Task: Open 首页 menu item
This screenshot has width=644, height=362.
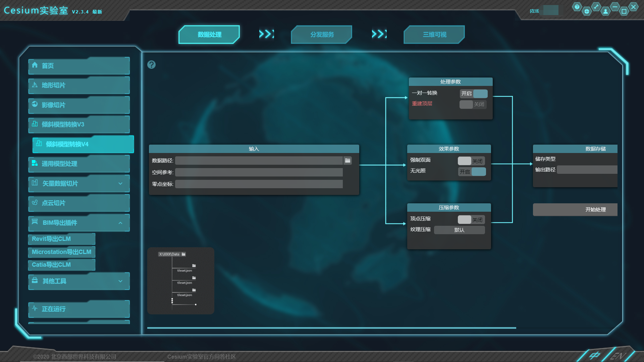Action: (x=79, y=66)
